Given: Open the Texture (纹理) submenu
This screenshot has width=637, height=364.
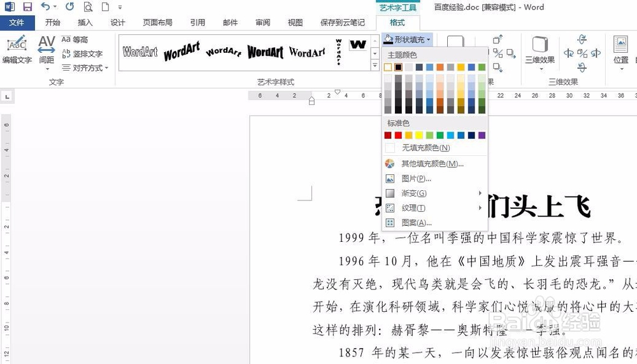Looking at the screenshot, I should (x=434, y=207).
